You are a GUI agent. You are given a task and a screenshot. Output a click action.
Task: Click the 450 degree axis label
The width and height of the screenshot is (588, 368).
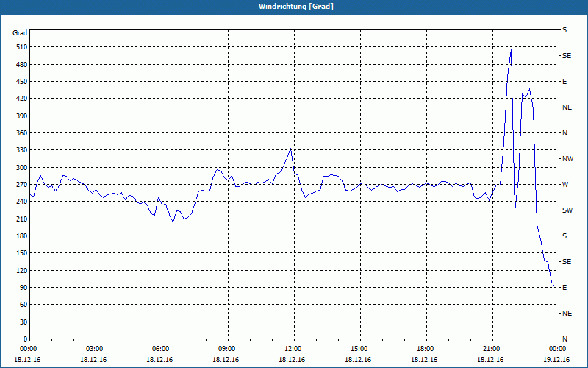pyautogui.click(x=22, y=82)
